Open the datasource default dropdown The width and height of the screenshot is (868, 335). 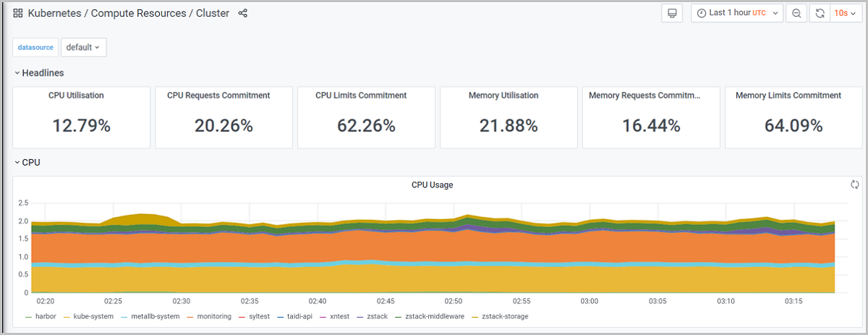click(83, 47)
